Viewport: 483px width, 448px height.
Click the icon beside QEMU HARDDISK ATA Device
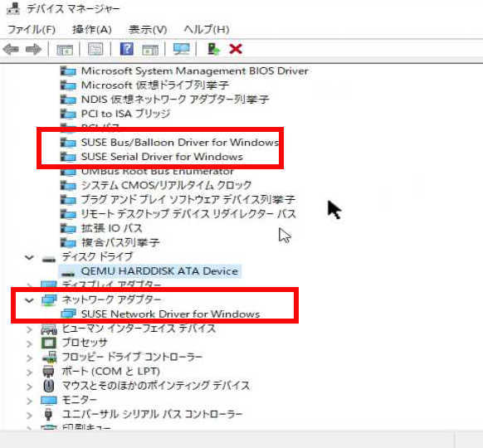(68, 273)
